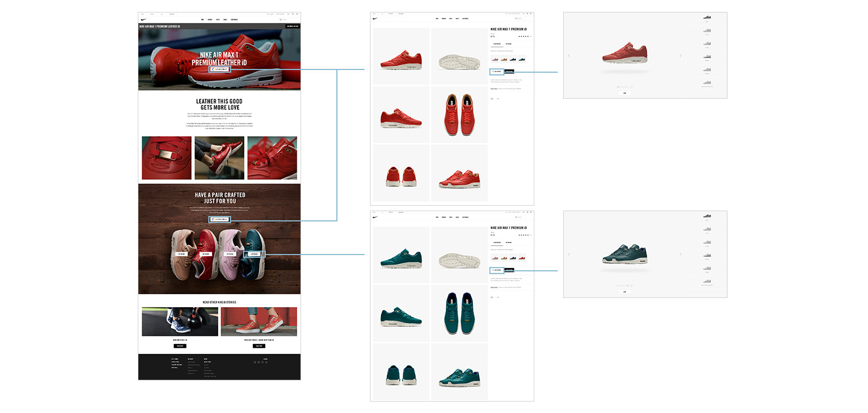The height and width of the screenshot is (413, 868).
Task: Click View Story under Air Force 1 Lunar New Year
Action: pos(259,346)
